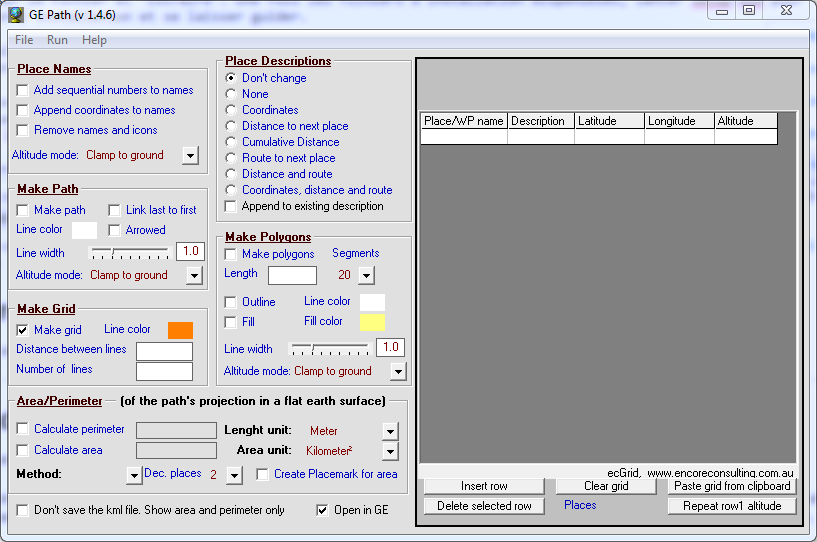Choose Distance to next place option
Screen dimensions: 817x542
tap(231, 126)
